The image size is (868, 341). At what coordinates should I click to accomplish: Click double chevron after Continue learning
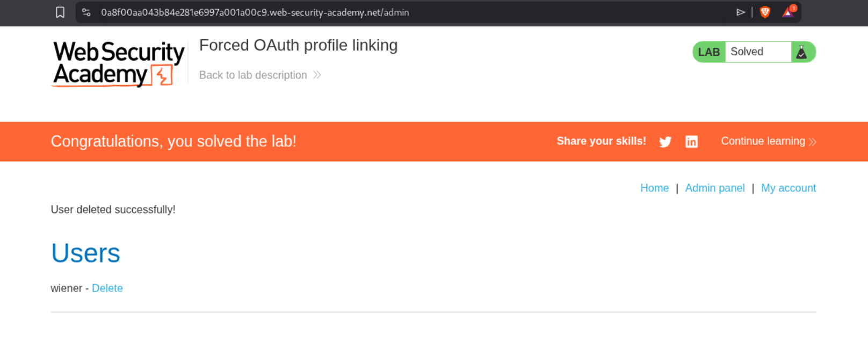coord(812,142)
